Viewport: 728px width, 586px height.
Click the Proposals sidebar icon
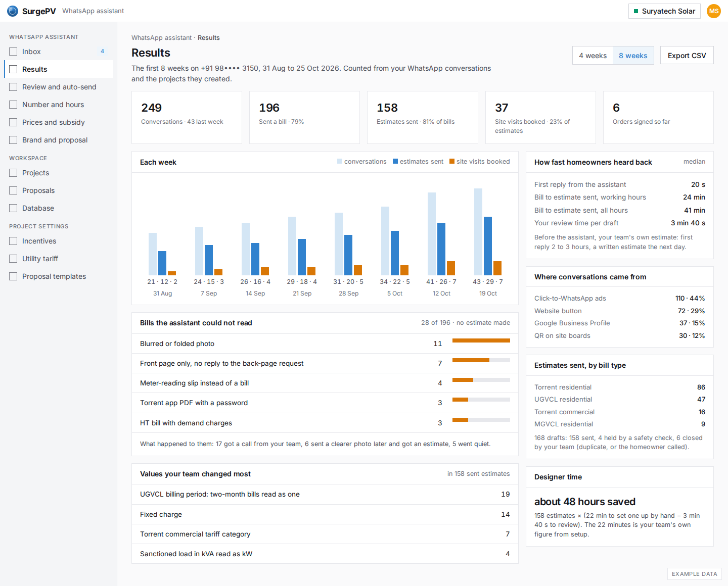[x=13, y=190]
